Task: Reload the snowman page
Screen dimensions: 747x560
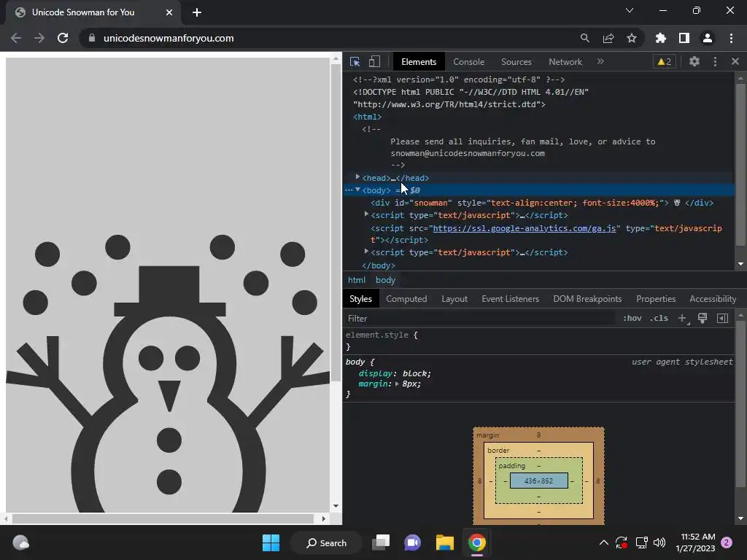Action: click(x=63, y=38)
